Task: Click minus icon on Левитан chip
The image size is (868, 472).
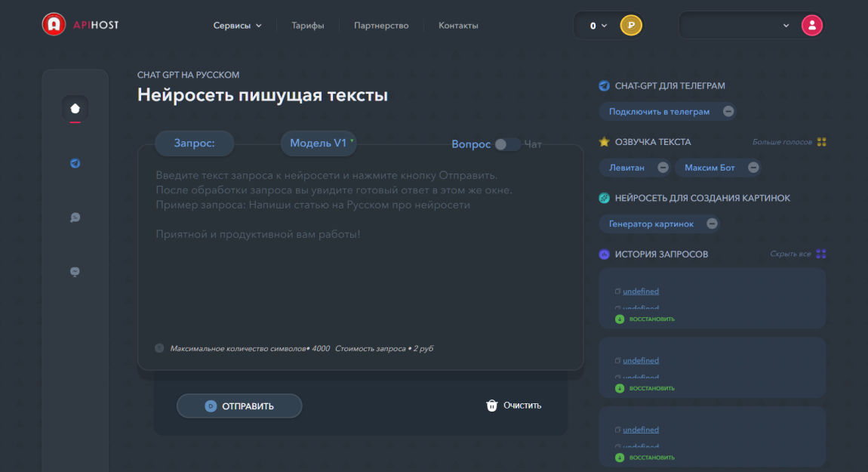Action: point(663,168)
